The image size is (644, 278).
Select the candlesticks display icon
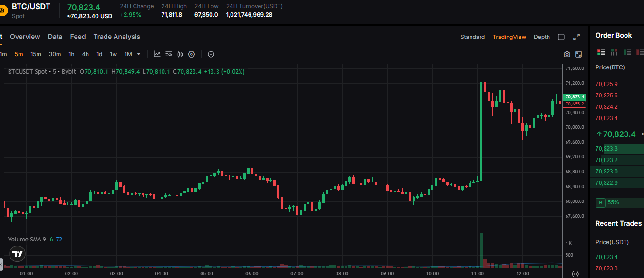pos(180,54)
